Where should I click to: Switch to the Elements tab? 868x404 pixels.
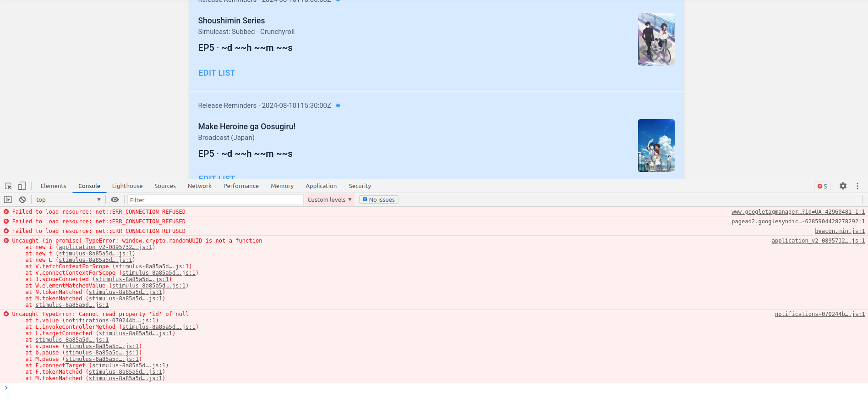click(53, 186)
